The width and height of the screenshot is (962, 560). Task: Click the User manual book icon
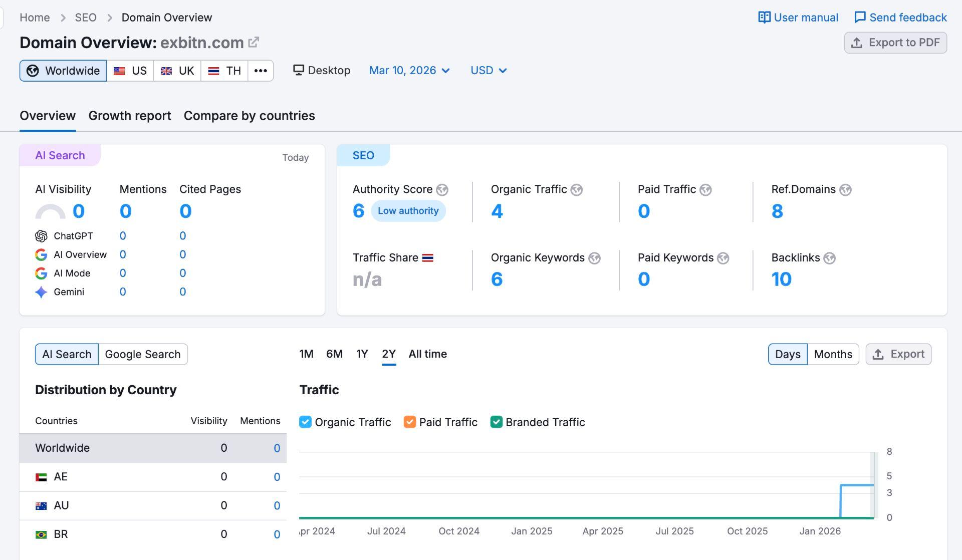point(764,18)
